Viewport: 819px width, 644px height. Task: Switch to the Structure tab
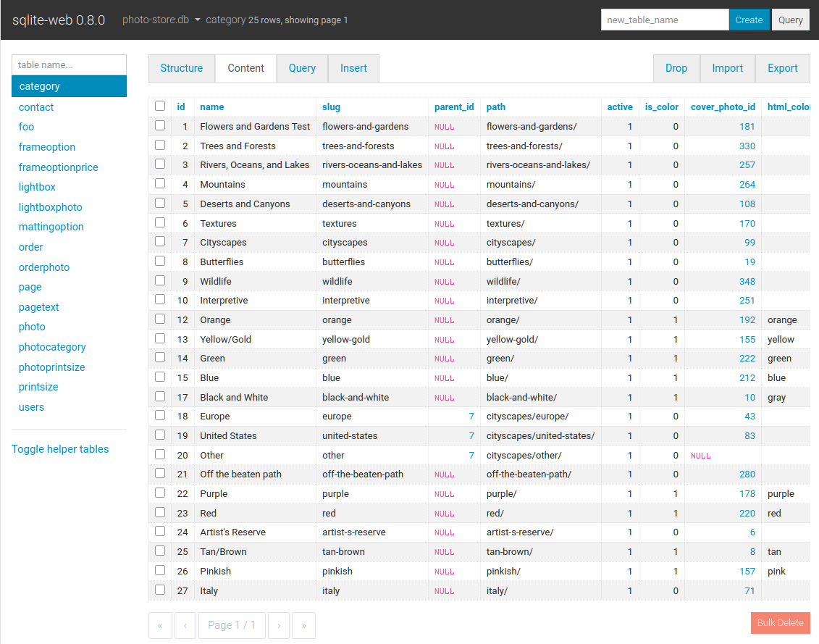181,68
